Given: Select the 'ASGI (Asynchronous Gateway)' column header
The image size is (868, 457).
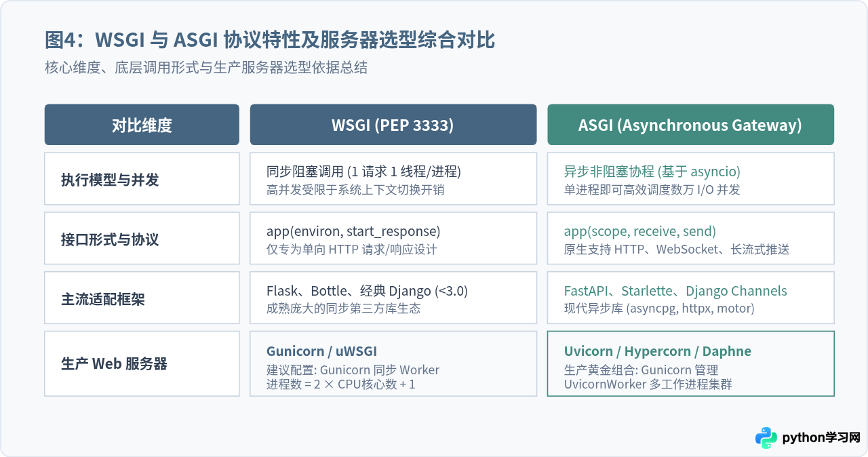Looking at the screenshot, I should (x=691, y=125).
